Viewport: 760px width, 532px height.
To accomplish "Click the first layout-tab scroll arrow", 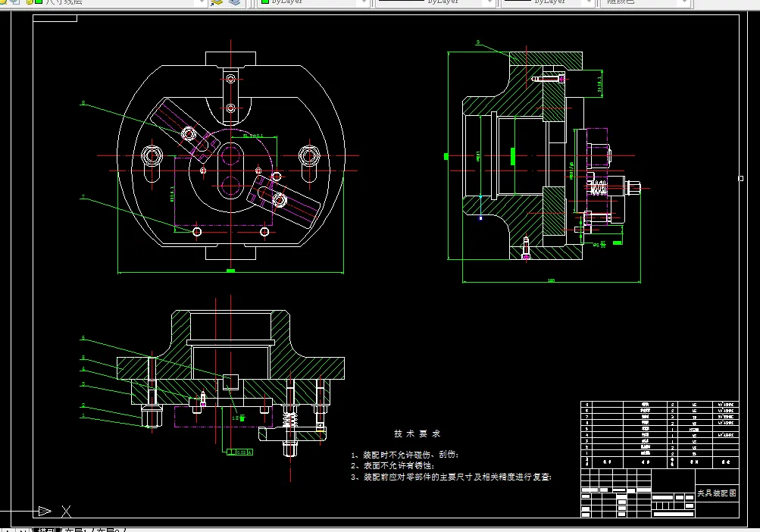I will pyautogui.click(x=7, y=530).
